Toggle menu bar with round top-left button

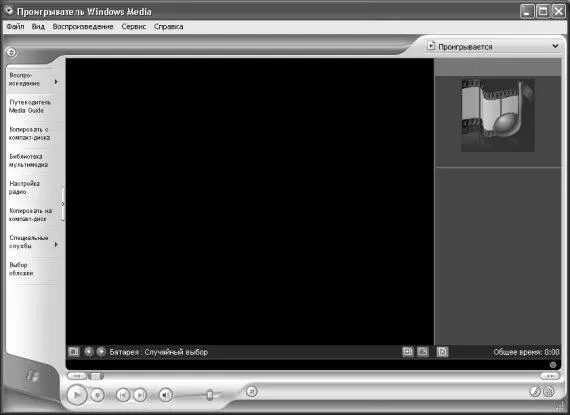point(11,52)
